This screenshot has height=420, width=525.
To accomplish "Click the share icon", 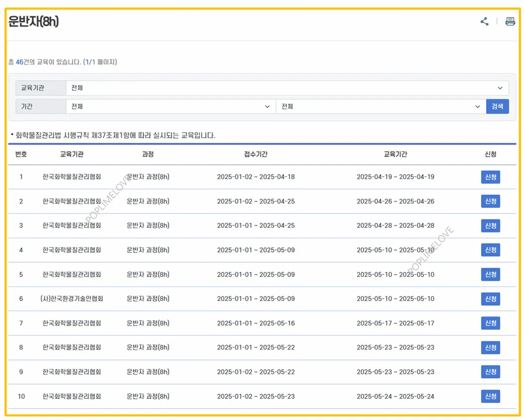I will tap(484, 22).
